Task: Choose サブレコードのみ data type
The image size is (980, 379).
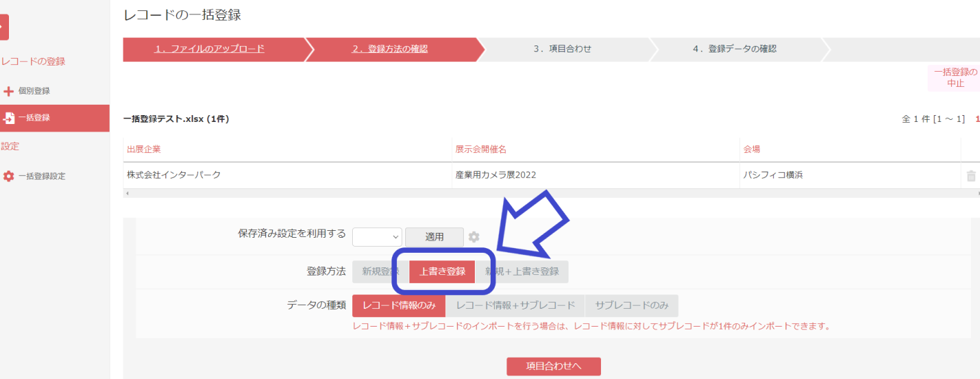Action: pyautogui.click(x=631, y=305)
